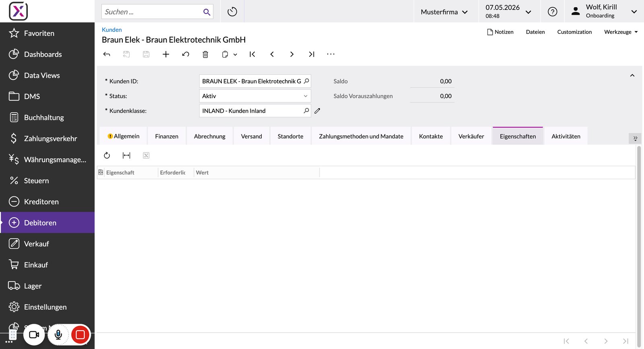The image size is (644, 349).
Task: Open the Musterfirma company selector
Action: click(x=445, y=12)
